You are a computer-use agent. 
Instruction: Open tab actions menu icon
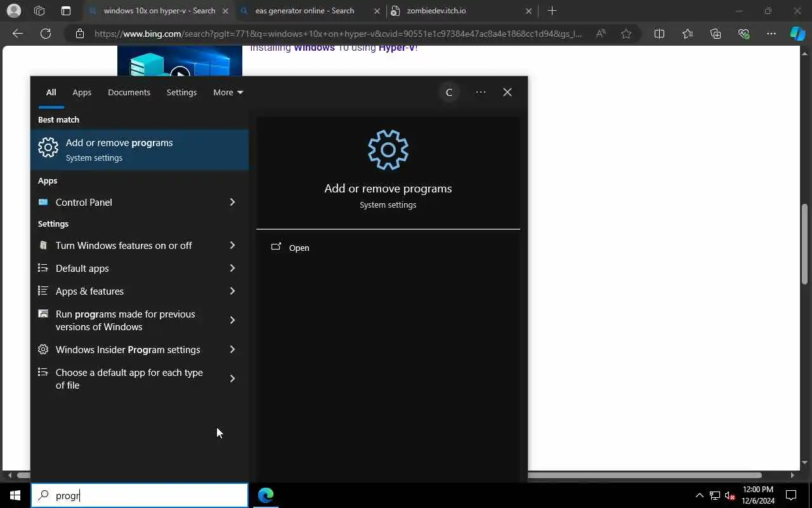[66, 11]
